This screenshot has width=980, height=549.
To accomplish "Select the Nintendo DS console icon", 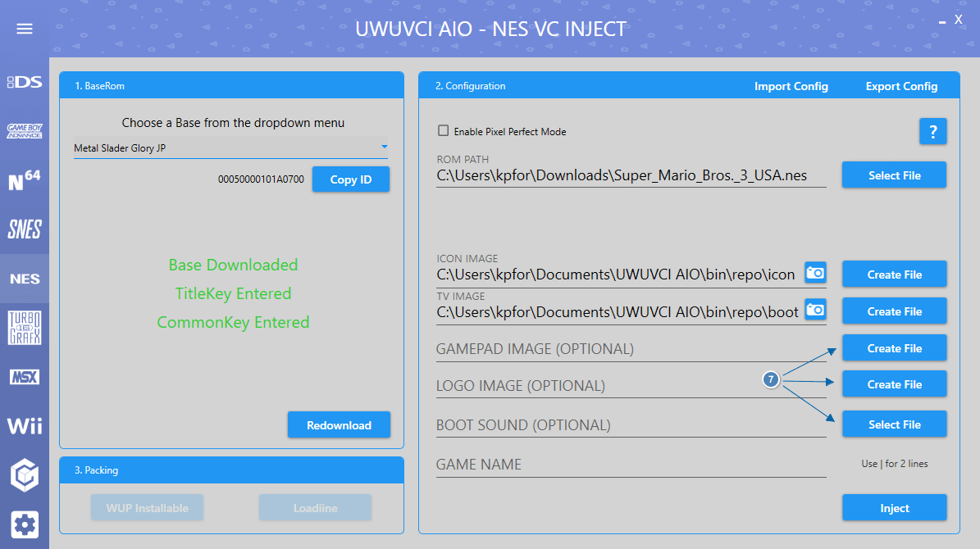I will tap(25, 82).
